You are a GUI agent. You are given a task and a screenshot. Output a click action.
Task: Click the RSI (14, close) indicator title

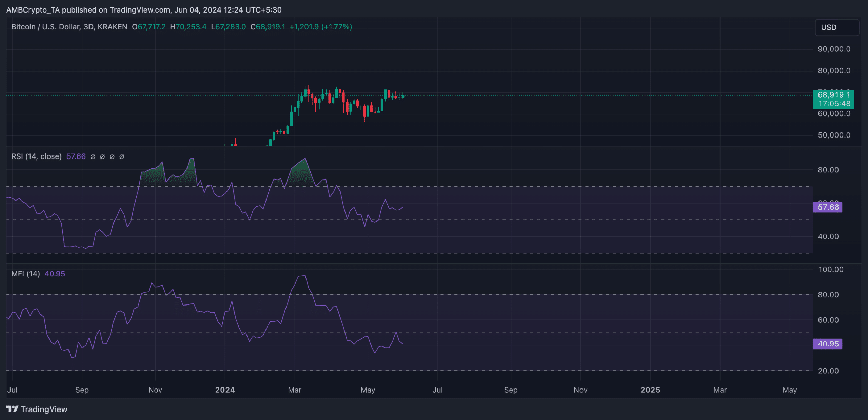(x=36, y=156)
